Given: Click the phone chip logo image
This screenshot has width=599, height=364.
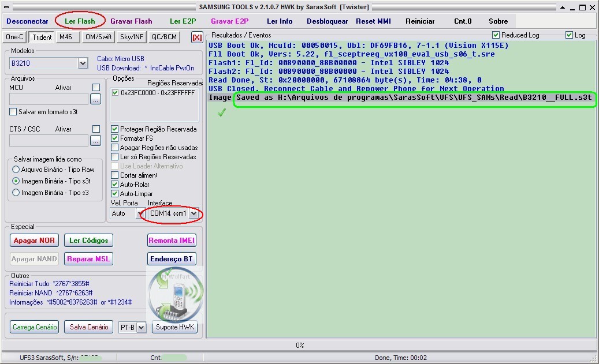Looking at the screenshot, I should tap(176, 294).
